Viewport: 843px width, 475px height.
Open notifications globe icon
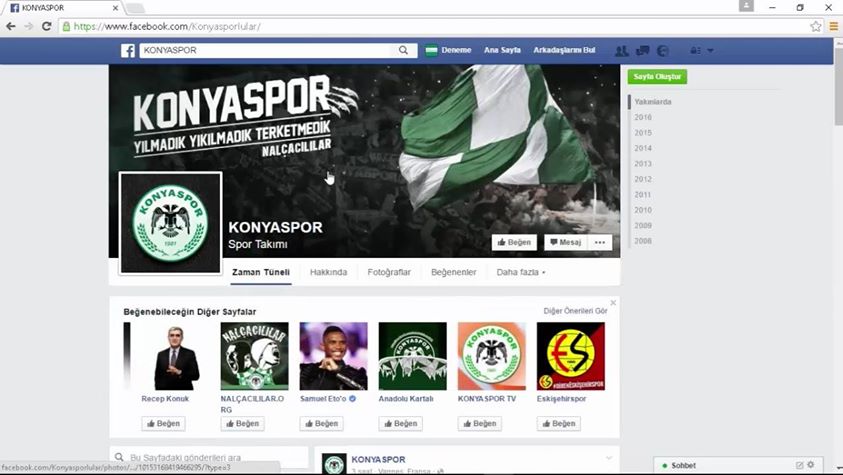[663, 51]
